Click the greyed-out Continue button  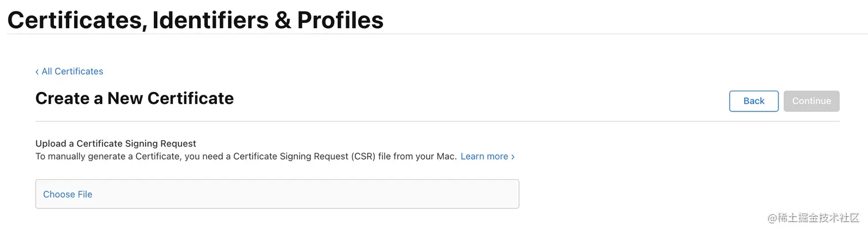[811, 101]
